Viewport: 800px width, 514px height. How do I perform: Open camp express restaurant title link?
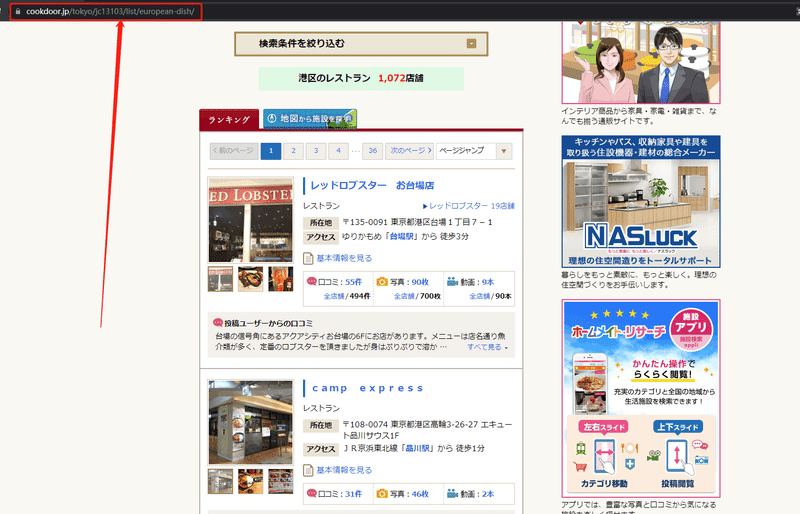point(367,388)
